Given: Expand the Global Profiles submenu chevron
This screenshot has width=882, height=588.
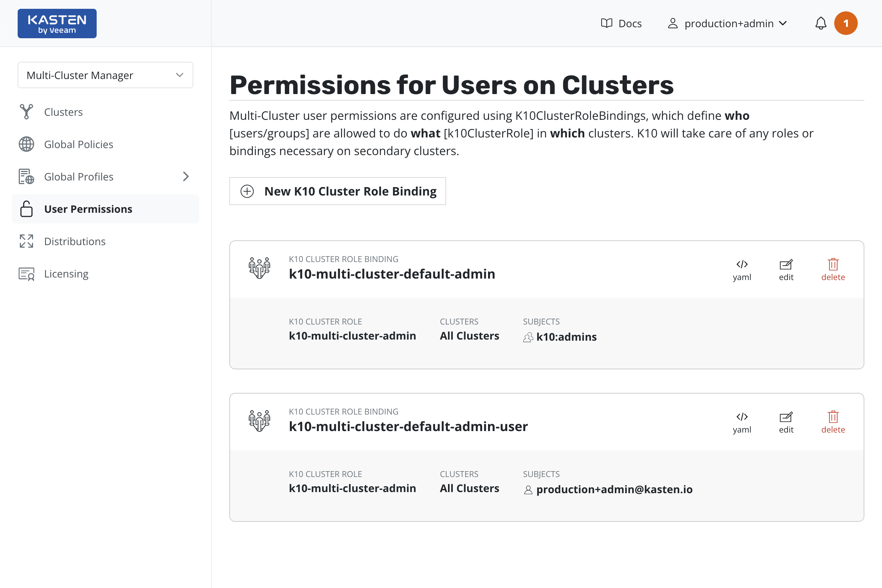Looking at the screenshot, I should [x=186, y=176].
